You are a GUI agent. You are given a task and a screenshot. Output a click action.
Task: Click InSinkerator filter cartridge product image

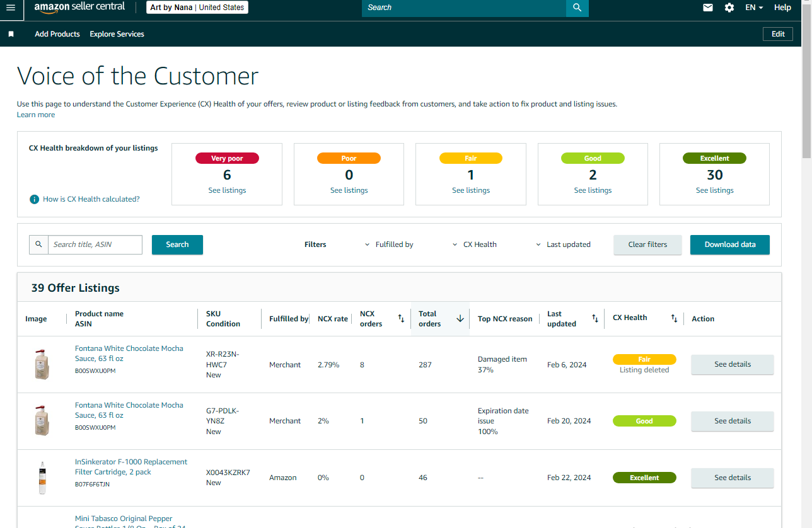(x=42, y=478)
